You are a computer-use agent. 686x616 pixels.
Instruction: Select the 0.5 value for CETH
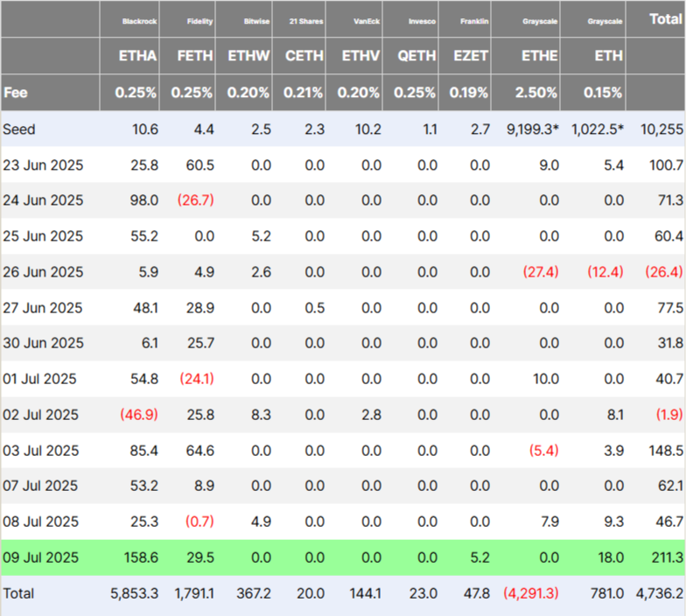[x=315, y=308]
